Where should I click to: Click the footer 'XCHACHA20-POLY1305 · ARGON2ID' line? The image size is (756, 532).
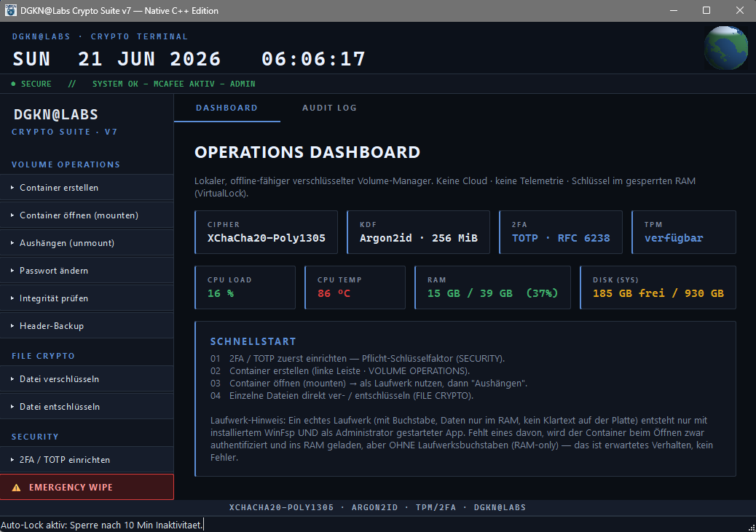377,507
